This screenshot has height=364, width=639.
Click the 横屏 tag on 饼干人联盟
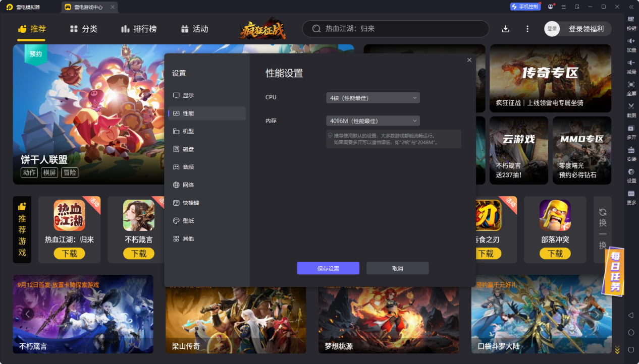49,172
